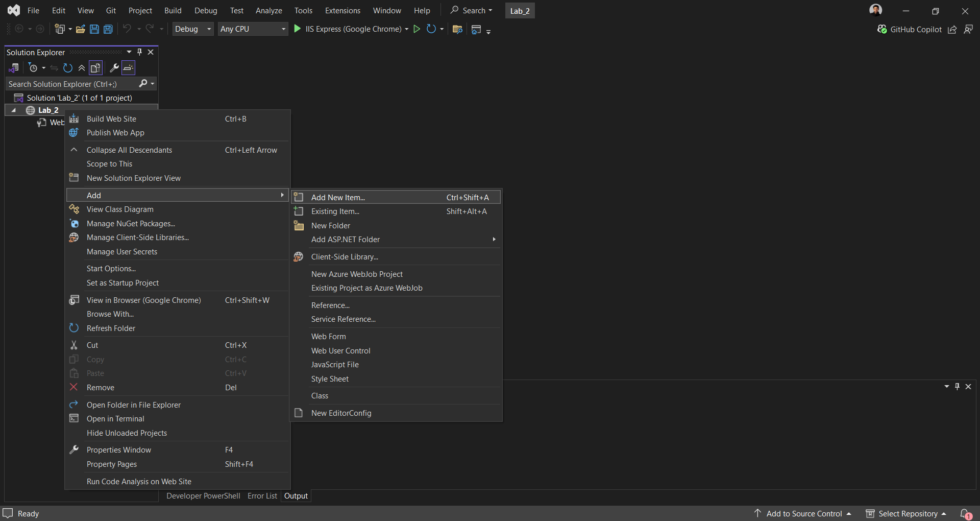980x521 pixels.
Task: Choose Existing Item... in Add submenu
Action: tap(396, 211)
